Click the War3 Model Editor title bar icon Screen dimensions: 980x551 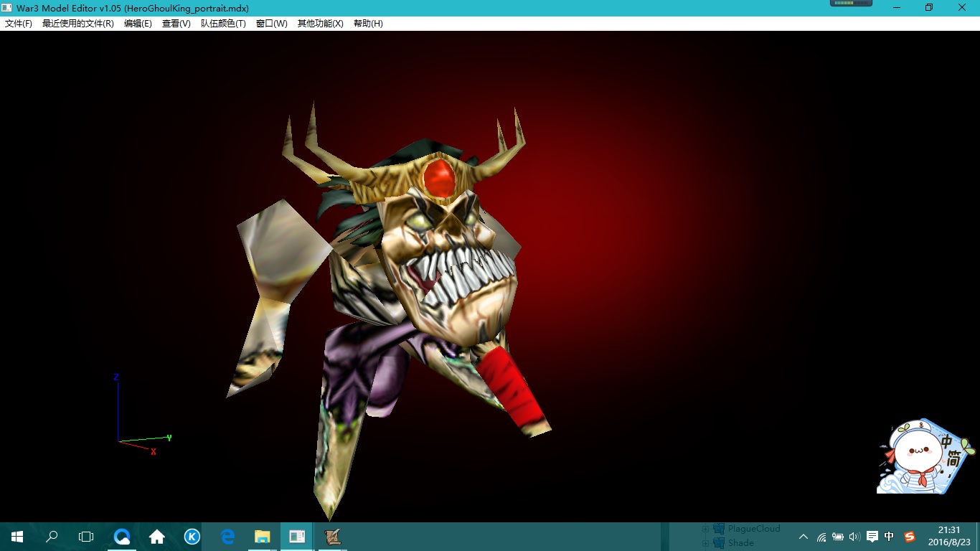(7, 8)
